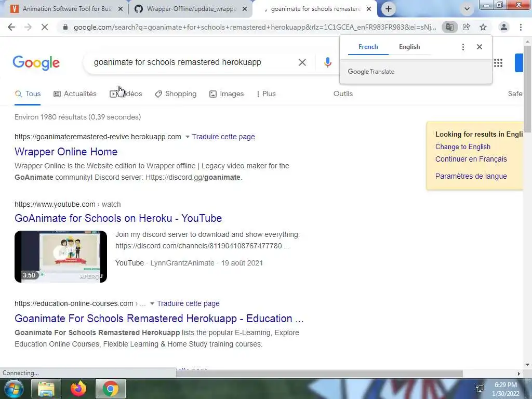Click Continuer en Français link
Image resolution: width=532 pixels, height=399 pixels.
471,159
